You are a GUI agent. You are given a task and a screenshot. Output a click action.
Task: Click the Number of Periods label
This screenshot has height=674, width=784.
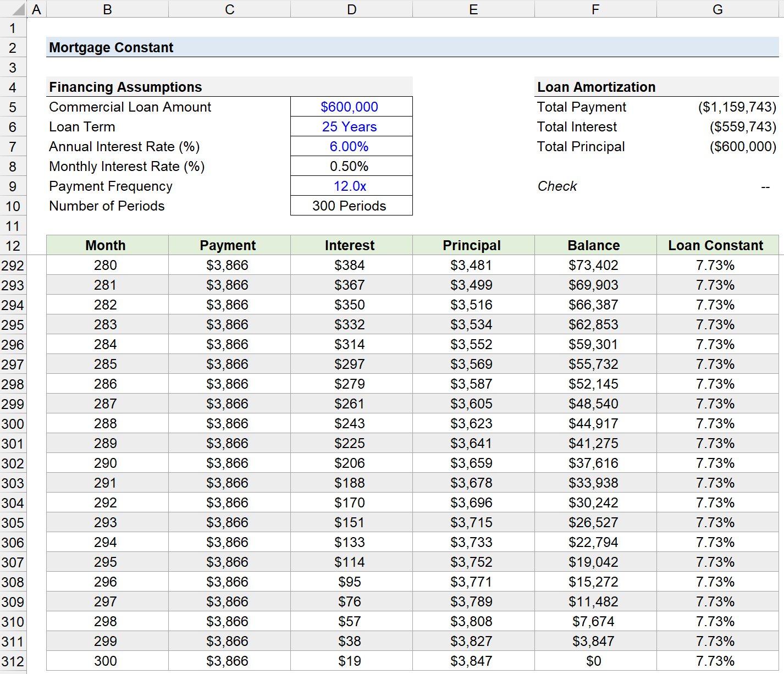tap(107, 206)
